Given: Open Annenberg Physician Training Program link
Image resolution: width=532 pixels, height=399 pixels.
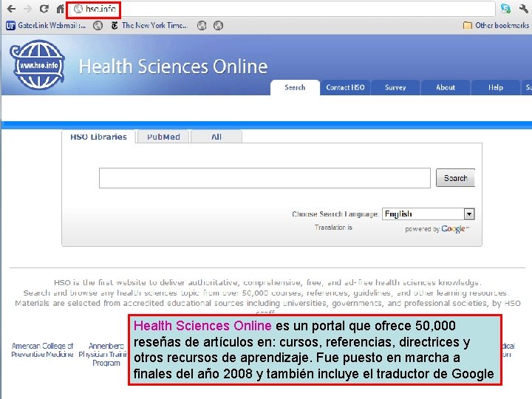Looking at the screenshot, I should point(103,354).
